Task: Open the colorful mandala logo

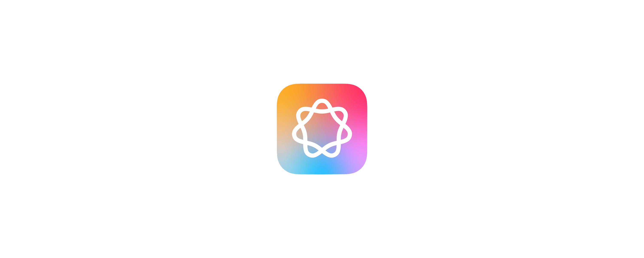Action: (x=322, y=129)
